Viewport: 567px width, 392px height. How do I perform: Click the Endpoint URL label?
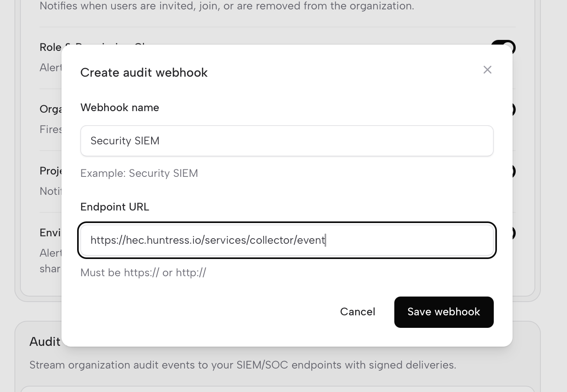click(x=115, y=207)
